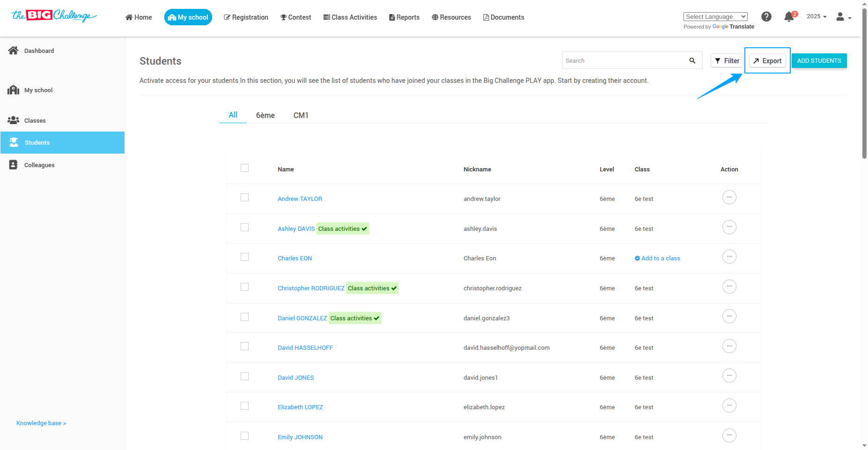Expand the 2025 year dropdown
868x450 pixels.
816,16
